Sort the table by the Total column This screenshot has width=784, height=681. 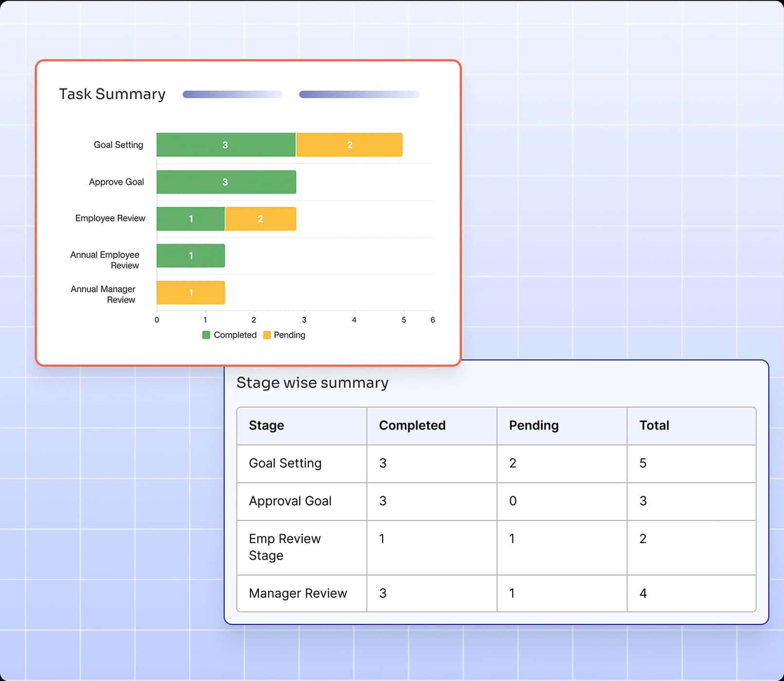pos(654,425)
